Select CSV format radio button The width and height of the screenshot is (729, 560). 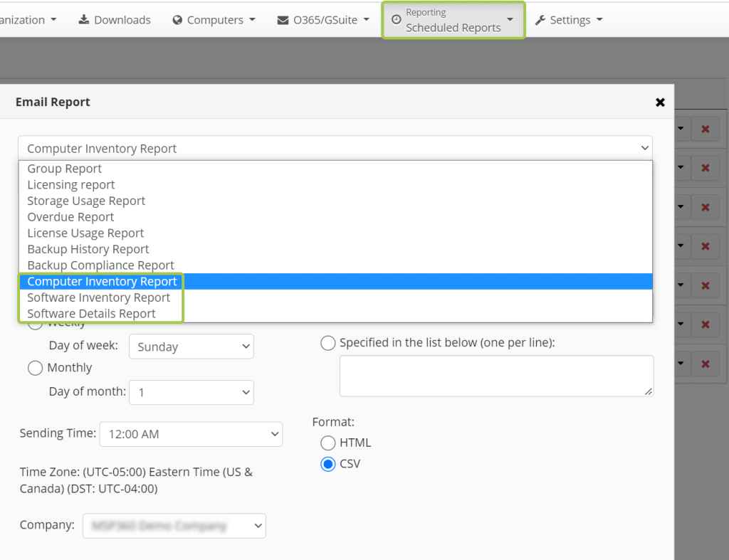tap(328, 464)
